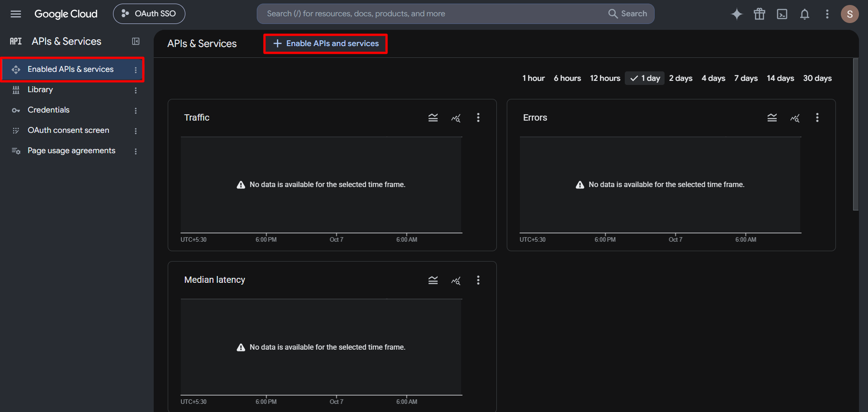Explore data icon in Median latency chart
The height and width of the screenshot is (412, 868).
456,281
